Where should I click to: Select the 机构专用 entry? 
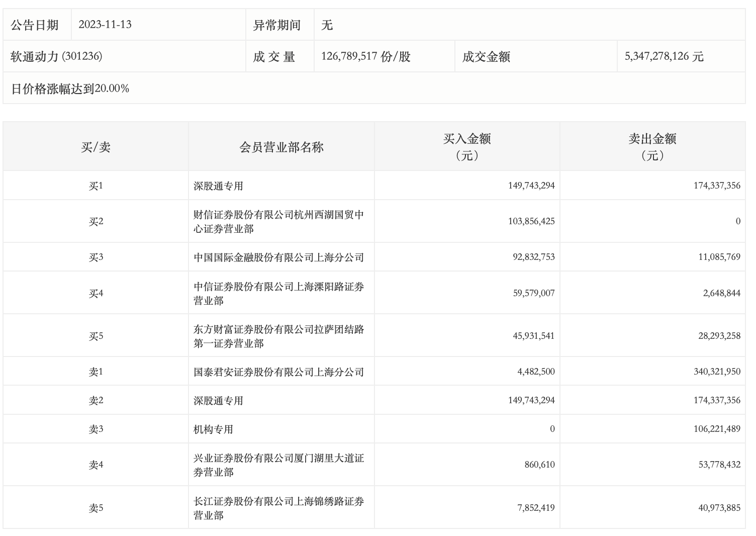213,429
